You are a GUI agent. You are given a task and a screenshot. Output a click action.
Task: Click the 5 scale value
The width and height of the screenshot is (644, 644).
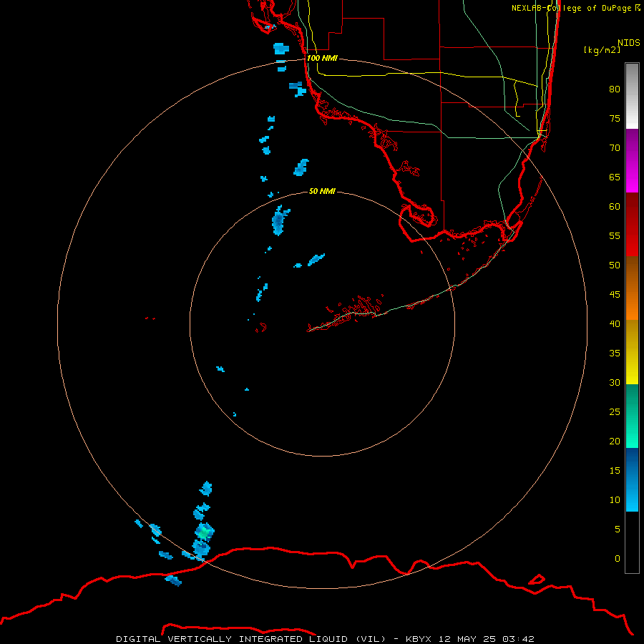click(618, 530)
